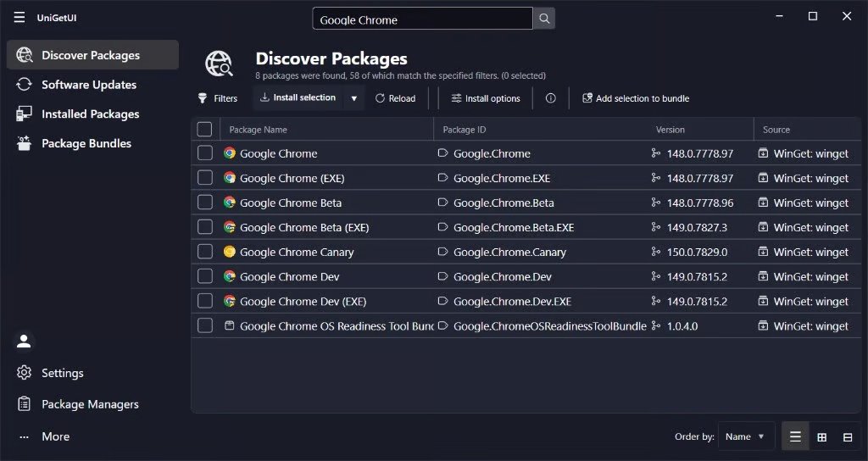Click WinGet: winget in the Google Chrome Canary row
Image resolution: width=868 pixels, height=461 pixels.
[811, 252]
